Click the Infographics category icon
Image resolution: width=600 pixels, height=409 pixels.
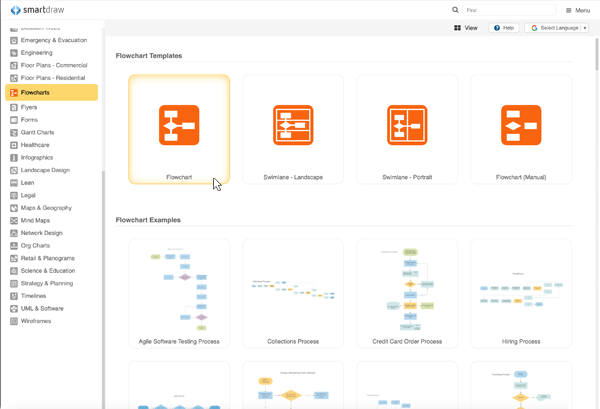click(x=14, y=158)
